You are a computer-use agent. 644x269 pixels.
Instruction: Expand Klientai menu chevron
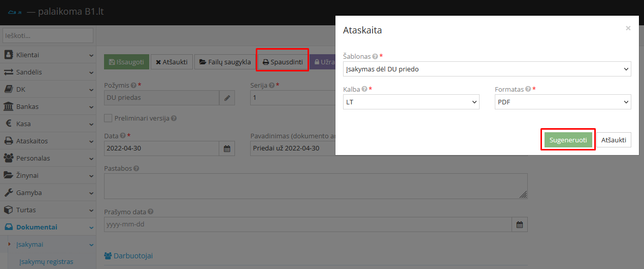click(91, 55)
